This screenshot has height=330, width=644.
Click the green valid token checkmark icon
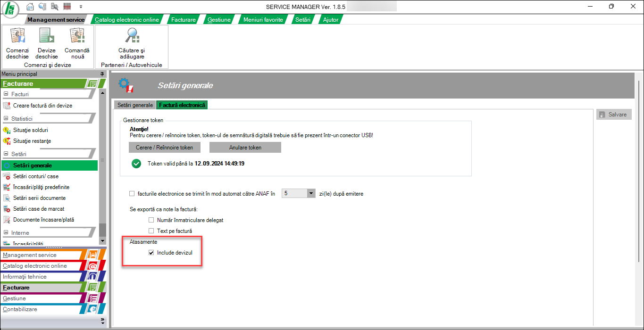pyautogui.click(x=136, y=164)
